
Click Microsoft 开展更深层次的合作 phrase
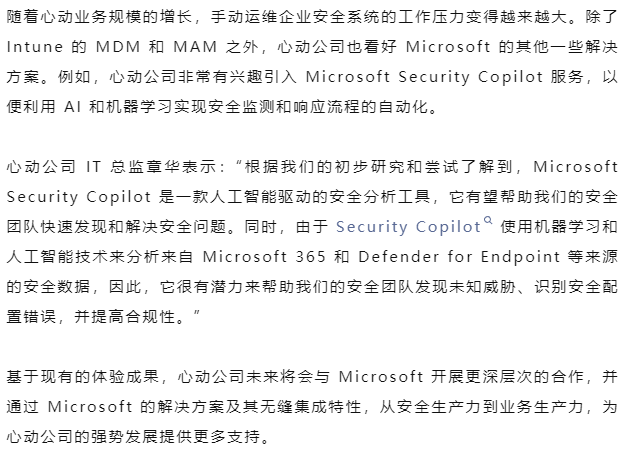[461, 377]
